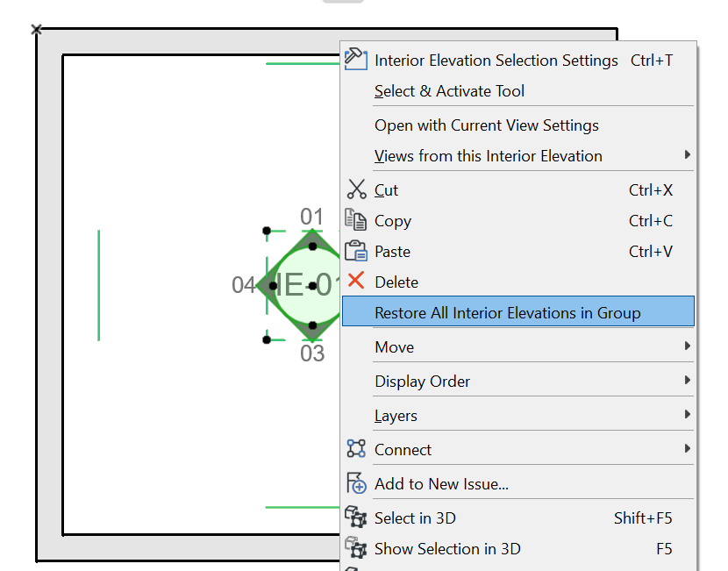Click the Paste clipboard icon

[356, 251]
